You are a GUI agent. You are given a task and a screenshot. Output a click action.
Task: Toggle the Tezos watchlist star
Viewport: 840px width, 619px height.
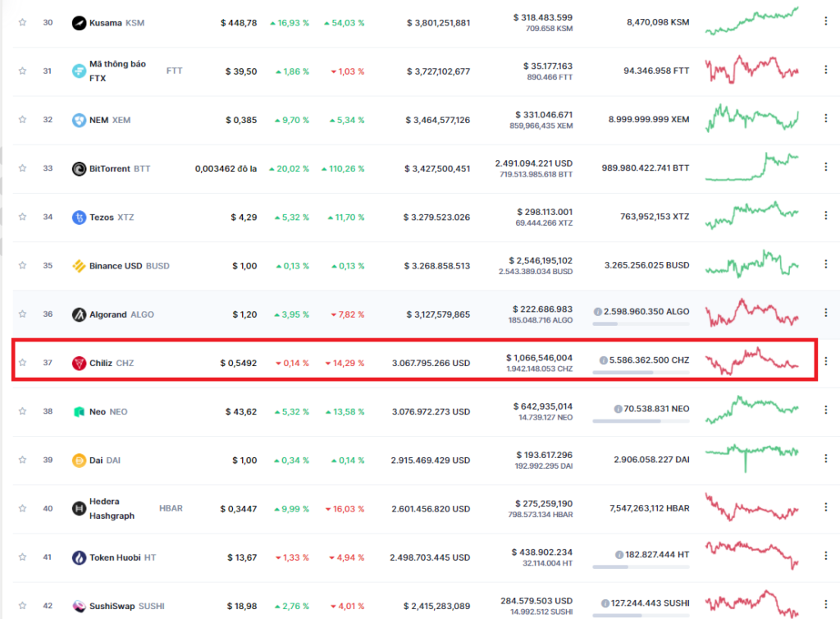click(22, 217)
